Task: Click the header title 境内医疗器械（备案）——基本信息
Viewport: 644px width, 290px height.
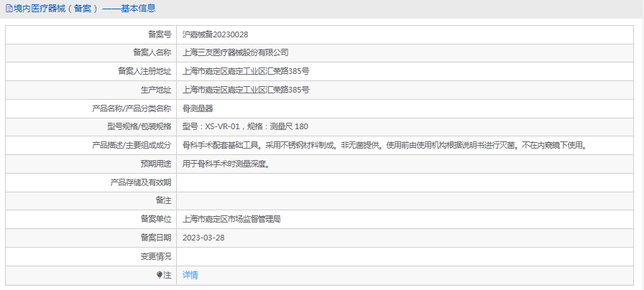Action: pyautogui.click(x=85, y=8)
